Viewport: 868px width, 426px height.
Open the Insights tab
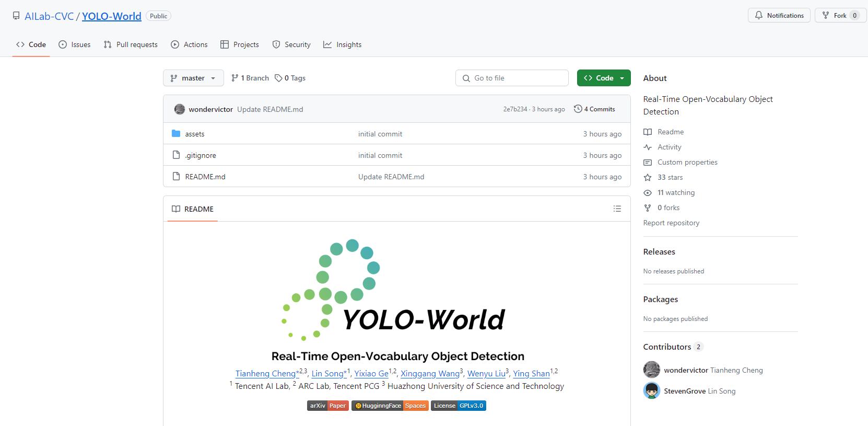343,44
